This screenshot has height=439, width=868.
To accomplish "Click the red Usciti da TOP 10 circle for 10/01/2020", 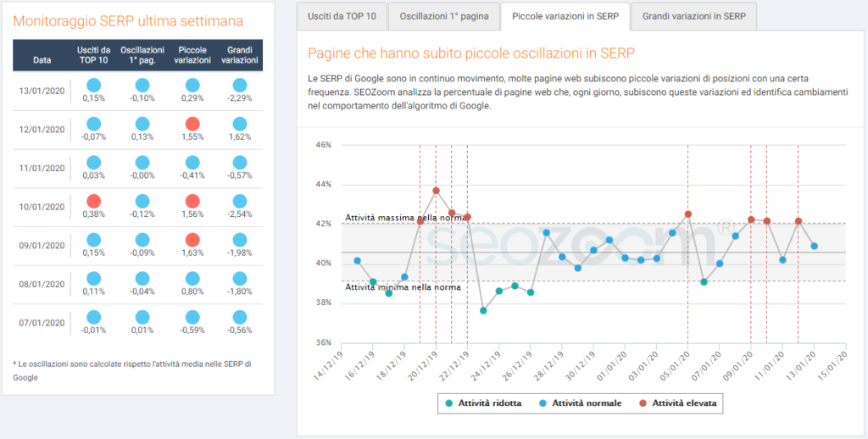I will pyautogui.click(x=93, y=202).
